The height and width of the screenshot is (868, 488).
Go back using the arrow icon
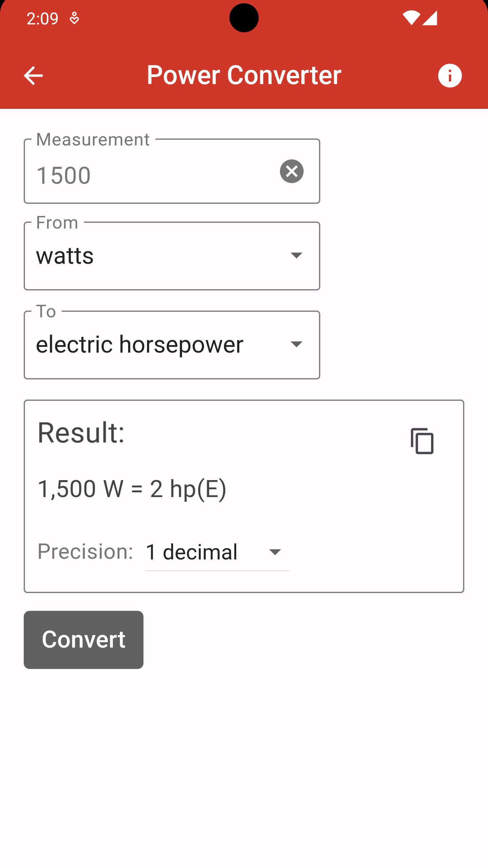33,75
